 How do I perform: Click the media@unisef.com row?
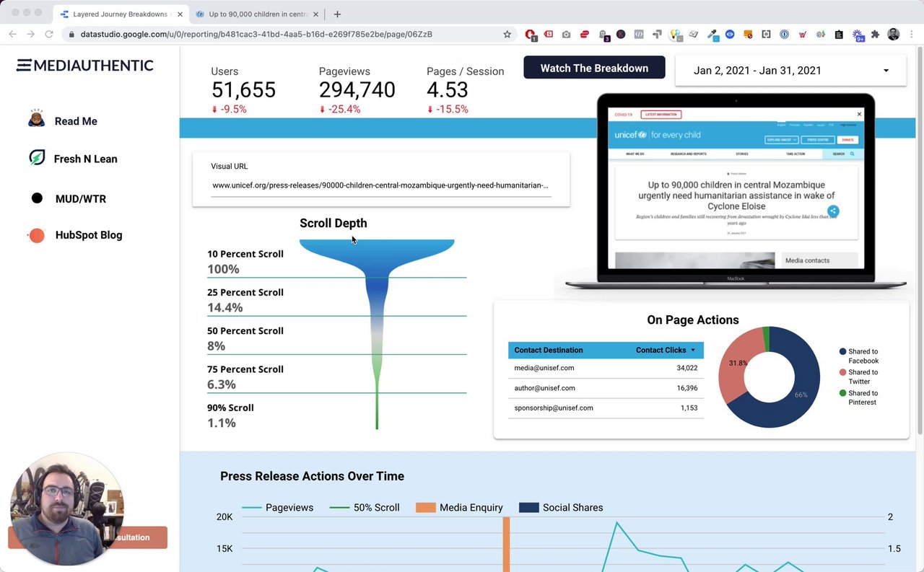[x=606, y=368]
